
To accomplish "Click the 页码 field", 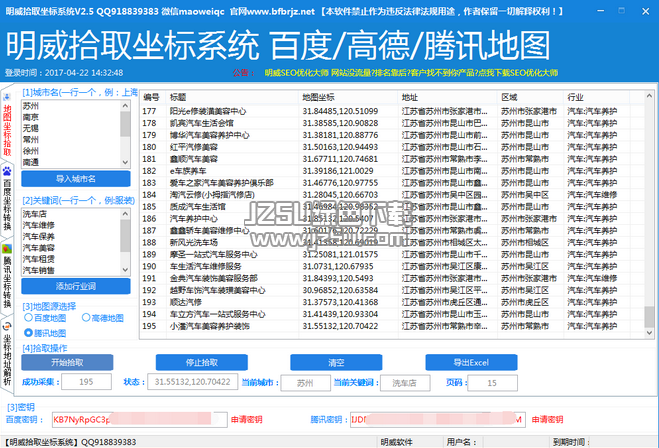I will point(492,383).
